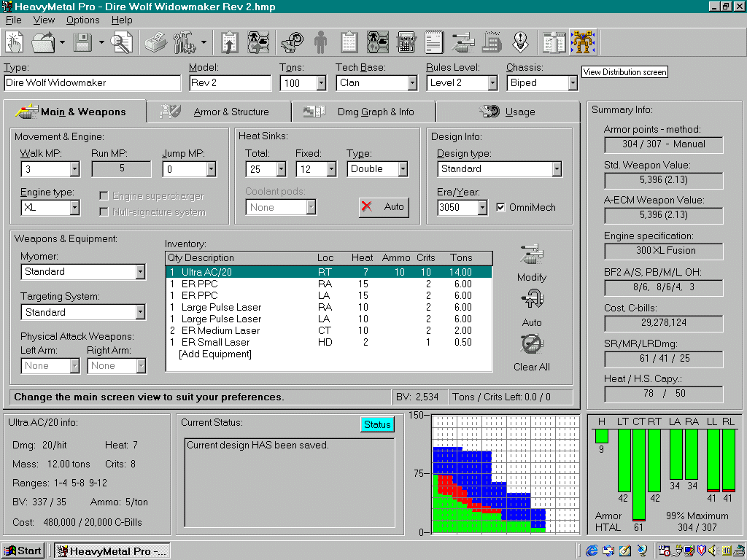This screenshot has height=560, width=747.
Task: Click the Windows Start button
Action: (23, 551)
